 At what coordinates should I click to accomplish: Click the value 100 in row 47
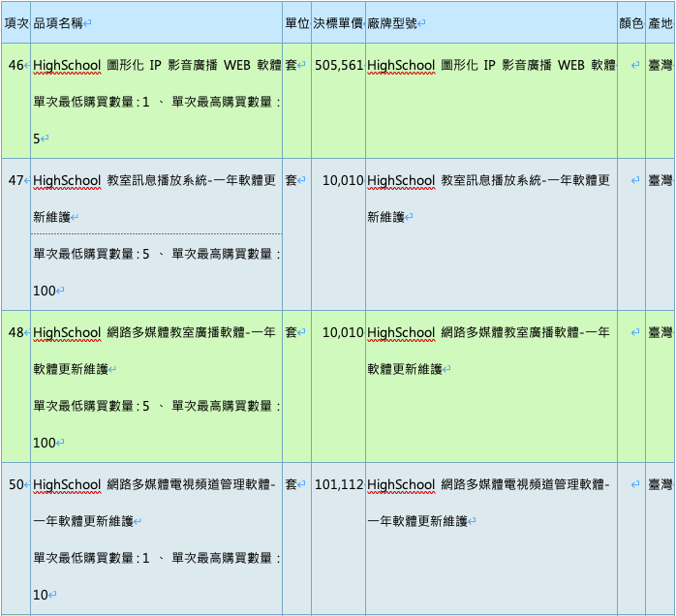[x=45, y=291]
